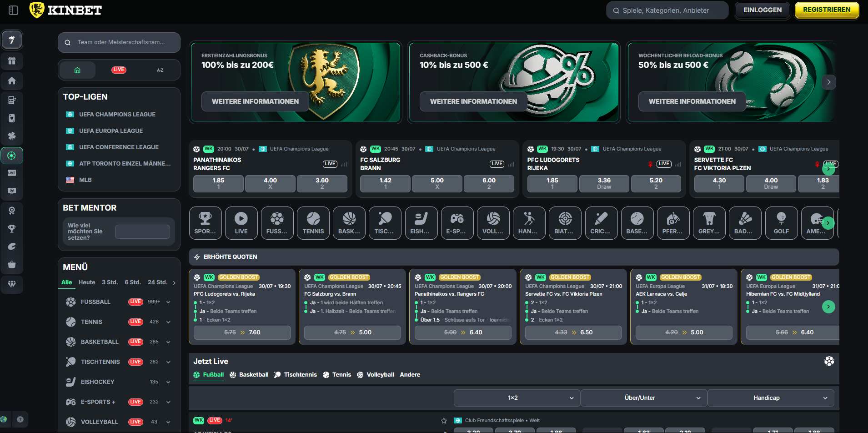Select the Alle time filter tab
The height and width of the screenshot is (433, 868).
click(x=67, y=282)
